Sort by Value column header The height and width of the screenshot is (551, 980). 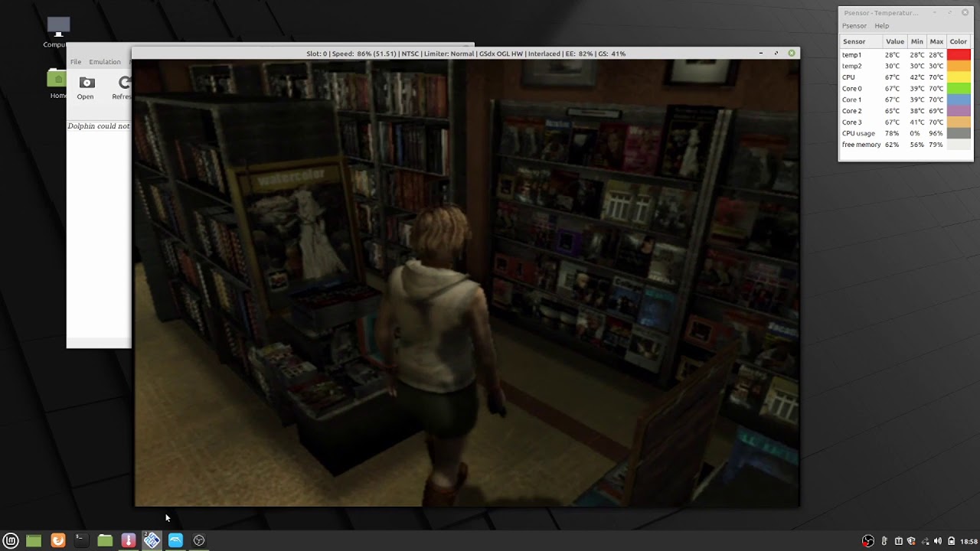[x=895, y=41]
